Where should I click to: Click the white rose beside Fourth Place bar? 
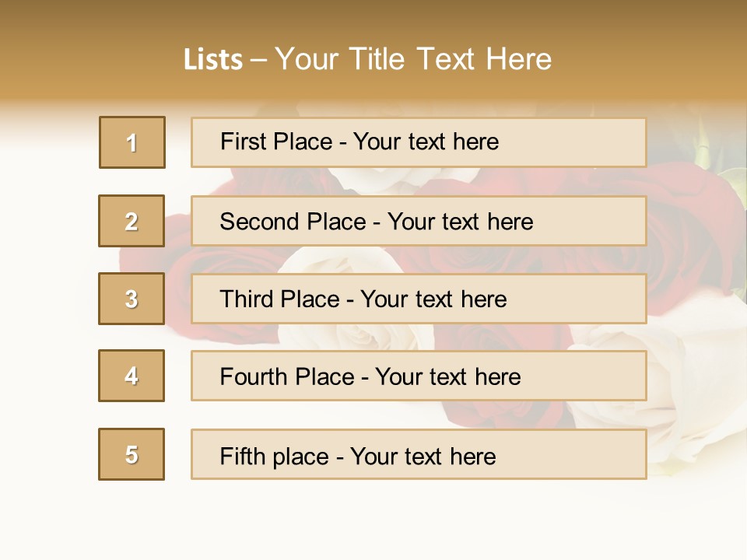(686, 376)
